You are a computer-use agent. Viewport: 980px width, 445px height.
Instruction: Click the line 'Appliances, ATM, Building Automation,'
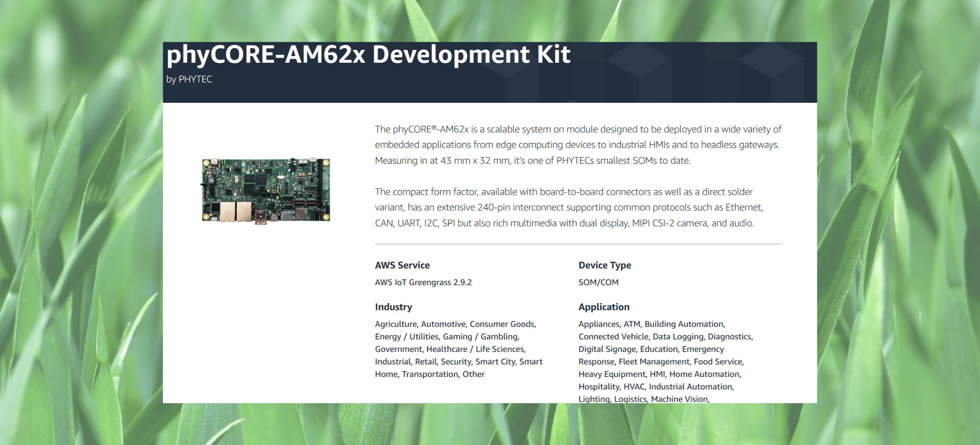coord(652,324)
